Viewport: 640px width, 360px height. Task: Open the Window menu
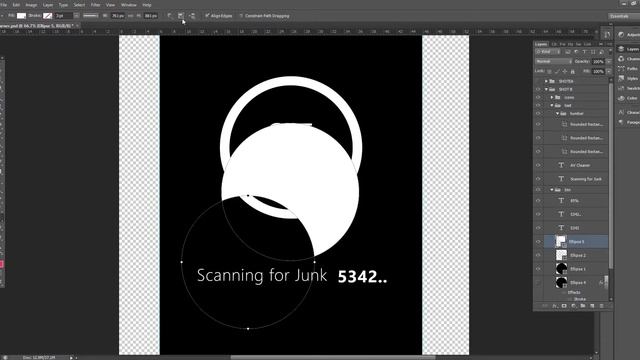129,5
